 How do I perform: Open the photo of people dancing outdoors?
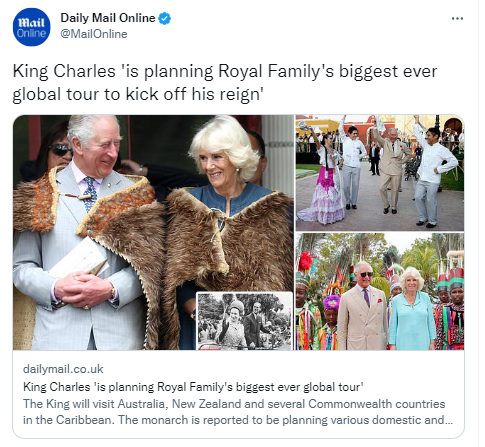[x=380, y=173]
